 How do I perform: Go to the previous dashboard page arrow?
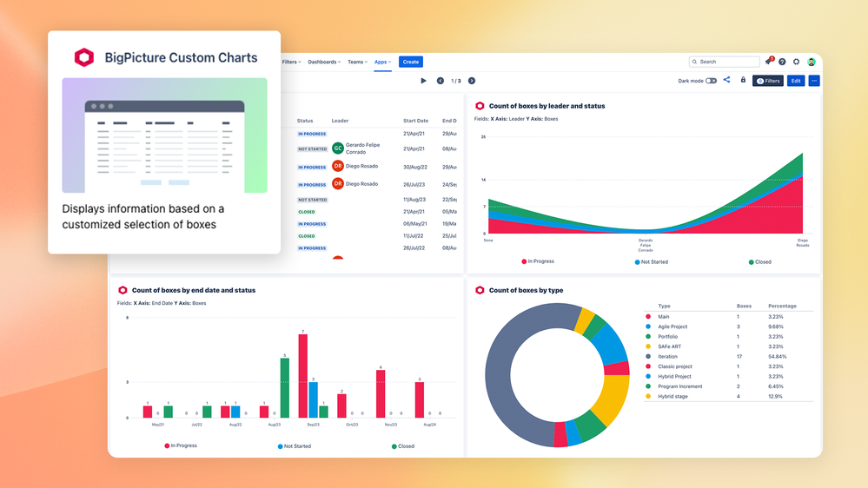click(x=441, y=81)
